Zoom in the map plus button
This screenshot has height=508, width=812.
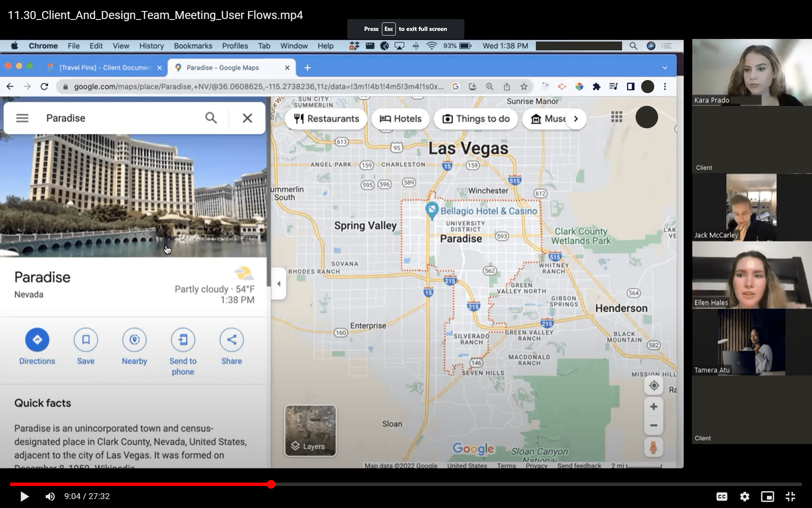click(654, 407)
